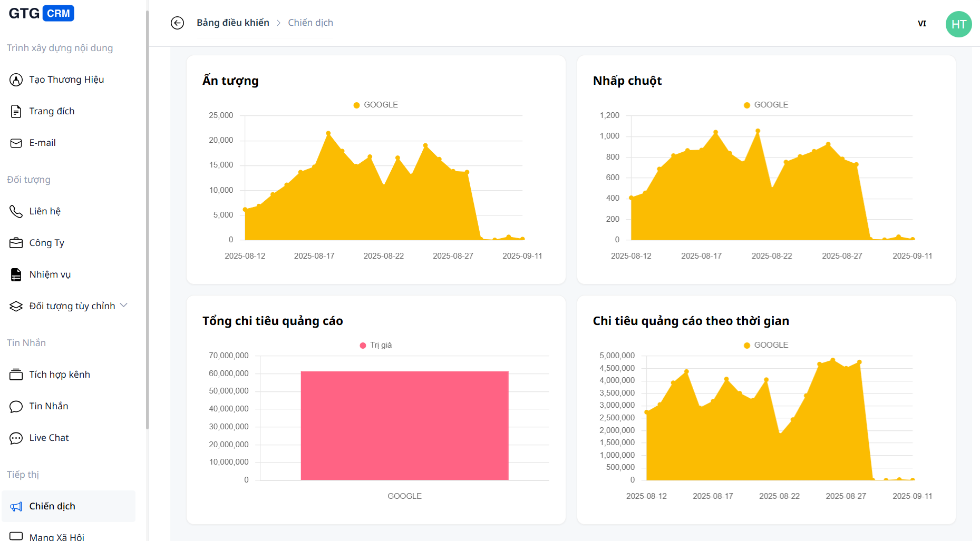
Task: Open Tích hợp kênh icon
Action: [x=16, y=375]
